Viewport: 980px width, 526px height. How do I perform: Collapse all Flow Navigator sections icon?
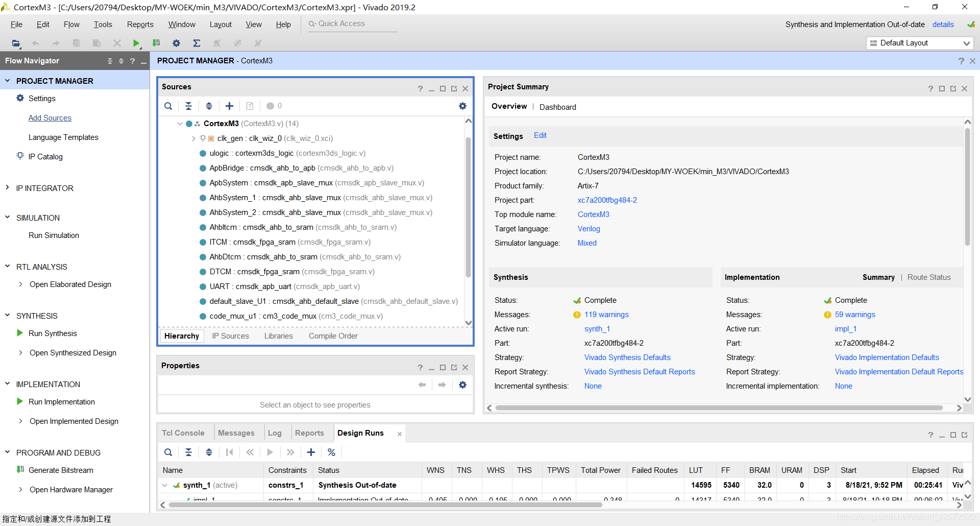pos(110,61)
